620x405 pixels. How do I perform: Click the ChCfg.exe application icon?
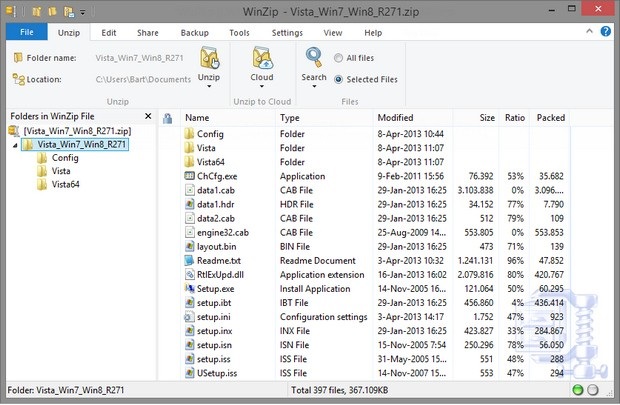pos(189,176)
